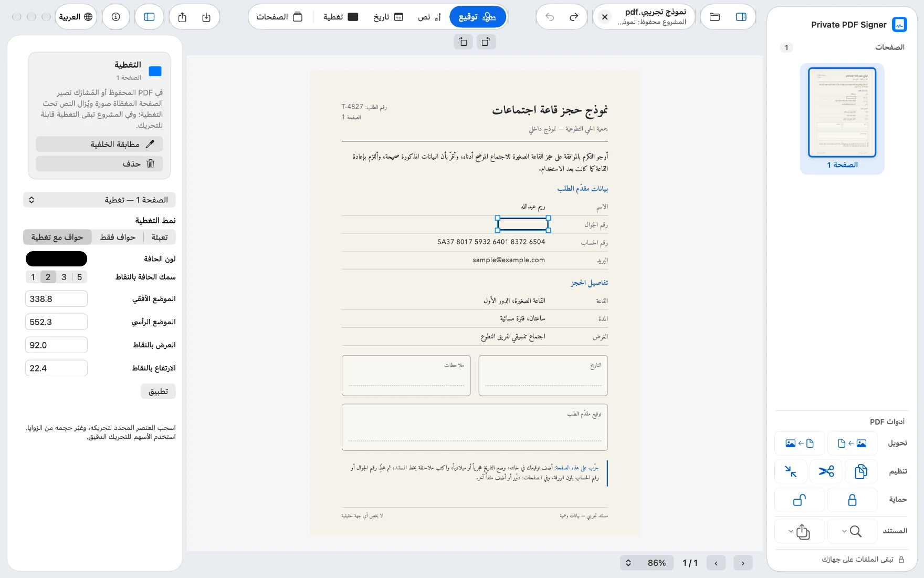Click the compress arrows icon
The height and width of the screenshot is (578, 924).
[791, 471]
